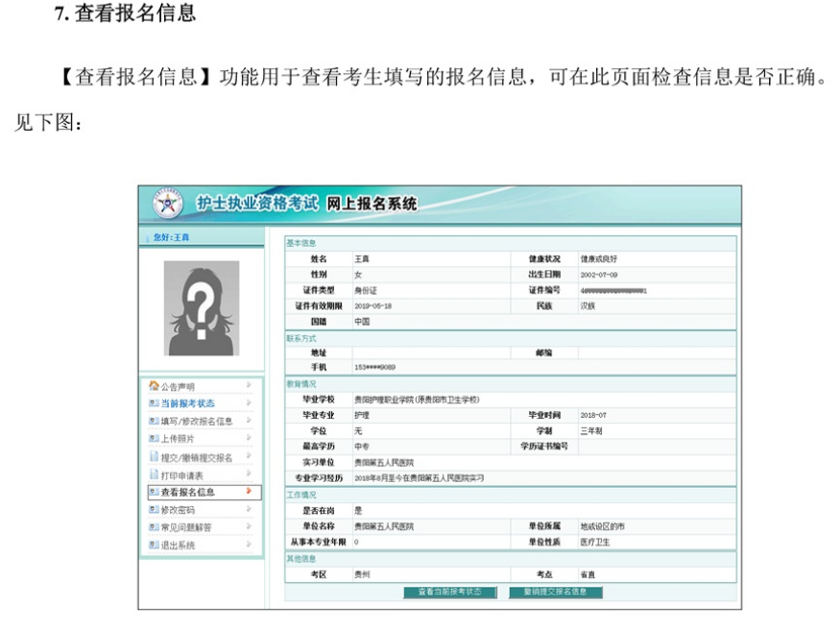This screenshot has width=840, height=631.
Task: Click the red arrow next to 查看报名信息
Action: [x=249, y=492]
